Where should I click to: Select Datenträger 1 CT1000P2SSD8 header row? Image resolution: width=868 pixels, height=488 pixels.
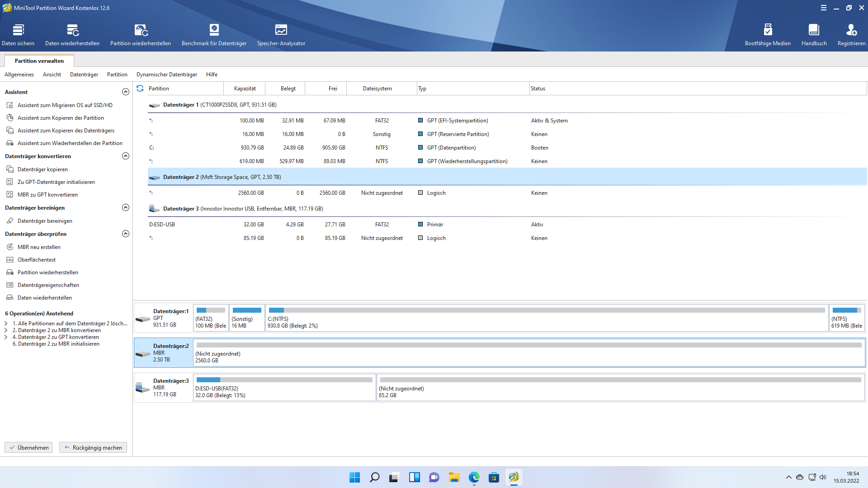point(507,105)
